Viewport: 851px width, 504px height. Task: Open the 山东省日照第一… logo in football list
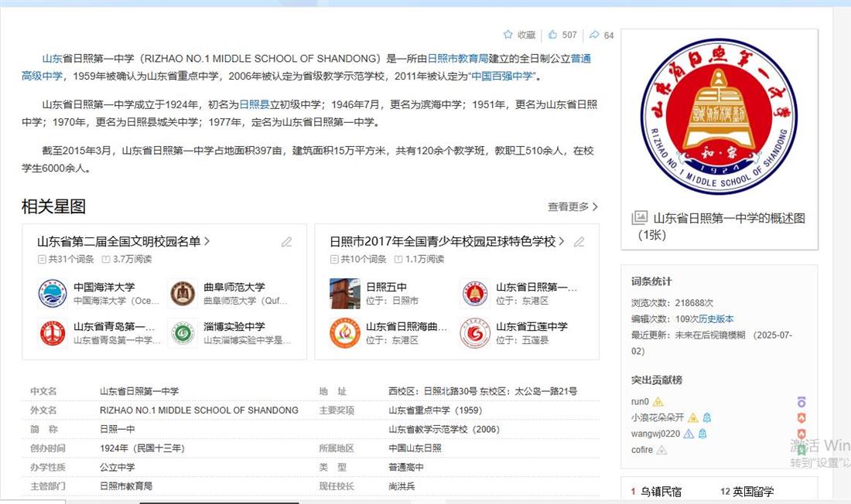pos(475,294)
